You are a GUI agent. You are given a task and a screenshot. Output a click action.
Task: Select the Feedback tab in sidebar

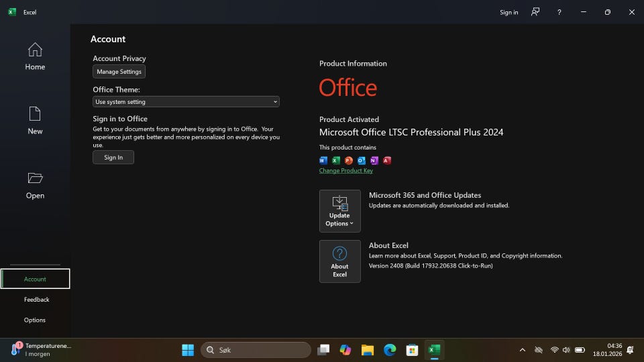tap(36, 300)
